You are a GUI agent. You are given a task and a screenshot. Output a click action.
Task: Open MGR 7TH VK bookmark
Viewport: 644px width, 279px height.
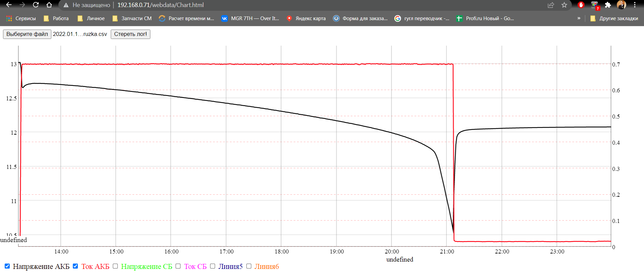coord(250,18)
